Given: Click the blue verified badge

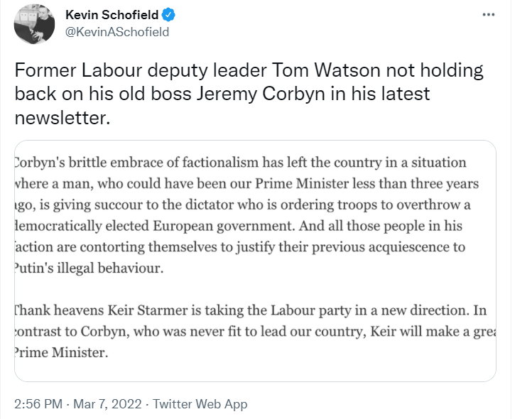Looking at the screenshot, I should pos(168,15).
